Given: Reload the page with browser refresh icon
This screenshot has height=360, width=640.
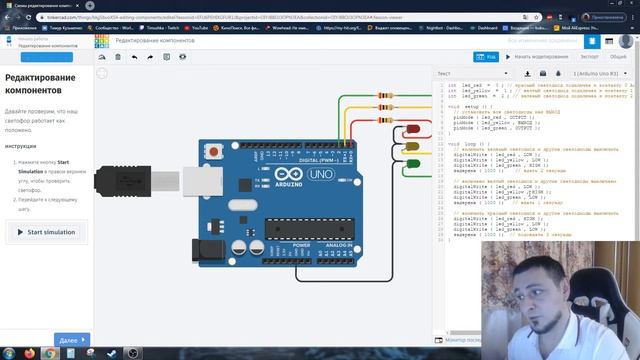Looking at the screenshot, I should (28, 18).
